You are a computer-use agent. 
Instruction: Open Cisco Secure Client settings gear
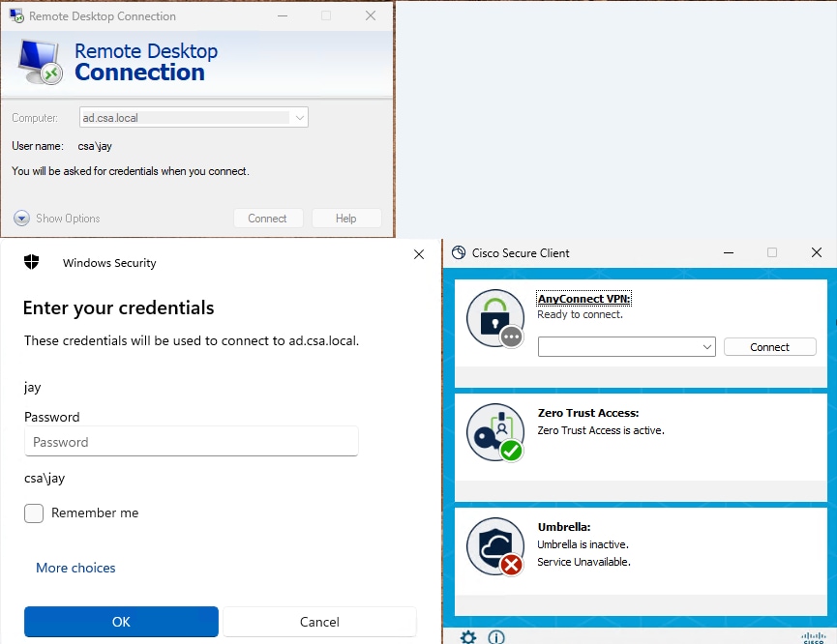468,637
